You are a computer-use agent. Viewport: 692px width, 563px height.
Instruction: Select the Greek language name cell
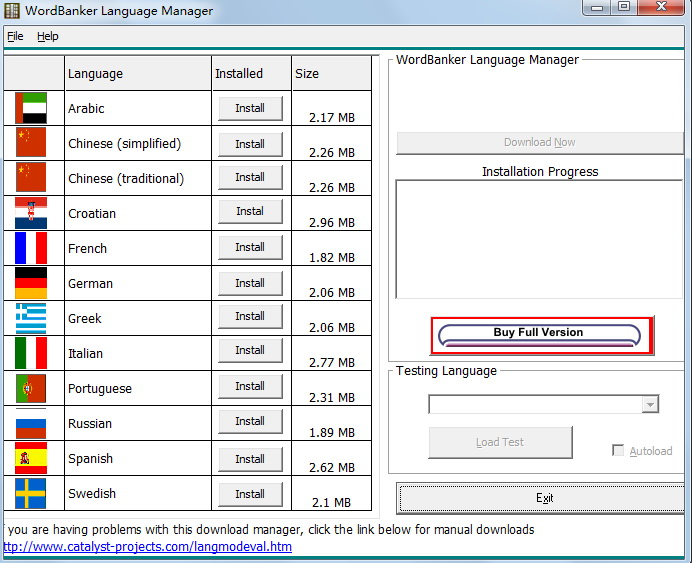coord(138,319)
